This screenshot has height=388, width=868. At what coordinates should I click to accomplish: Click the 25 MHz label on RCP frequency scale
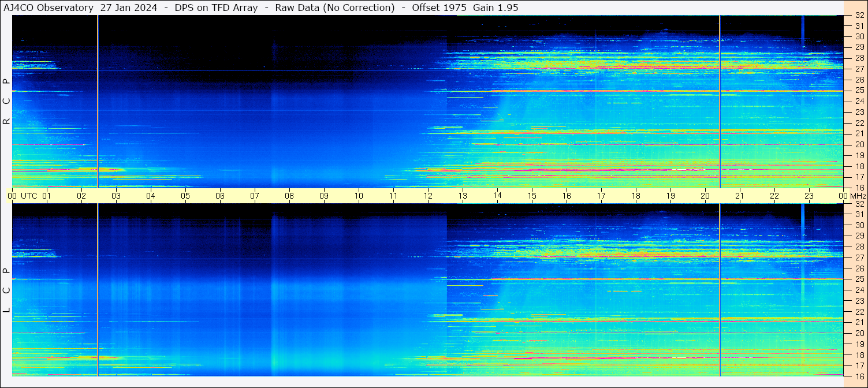pyautogui.click(x=859, y=91)
